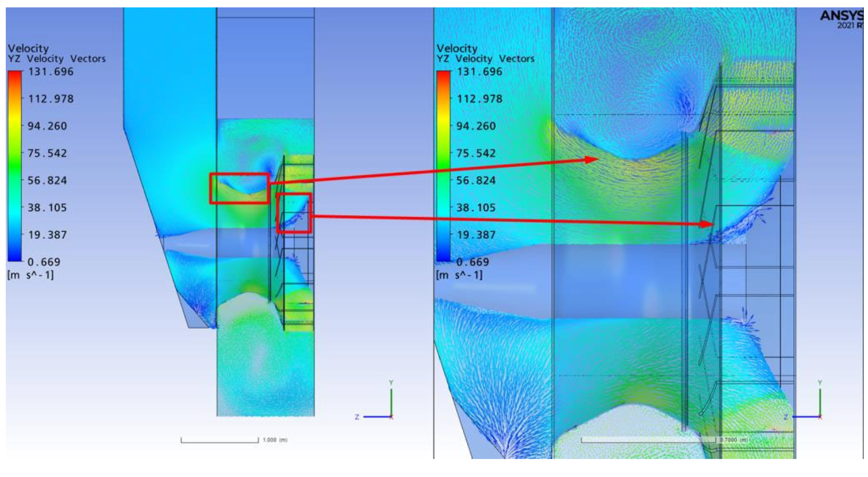
Task: Click the right view's Z axis triad line
Action: coord(805,417)
